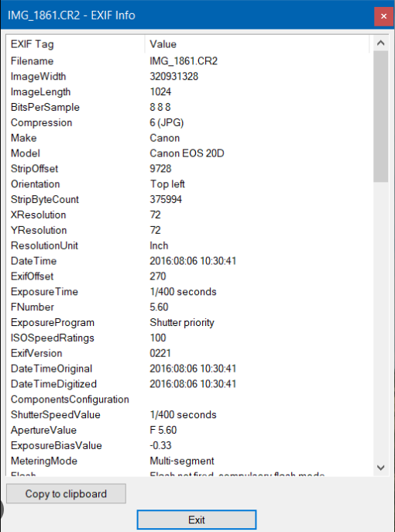Viewport: 395px width, 532px height.
Task: Click the value 375994
Action: click(x=166, y=200)
